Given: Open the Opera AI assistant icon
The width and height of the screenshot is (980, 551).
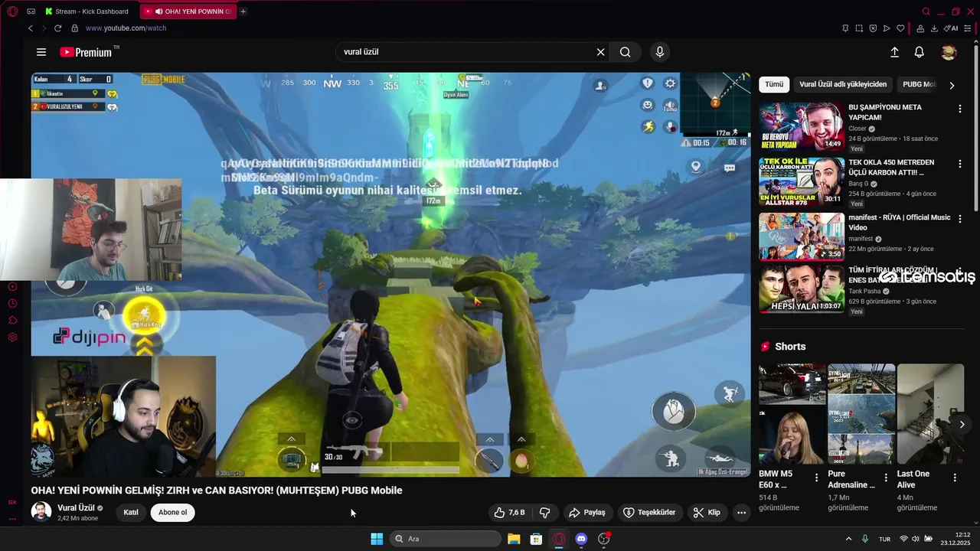Looking at the screenshot, I should (x=951, y=28).
